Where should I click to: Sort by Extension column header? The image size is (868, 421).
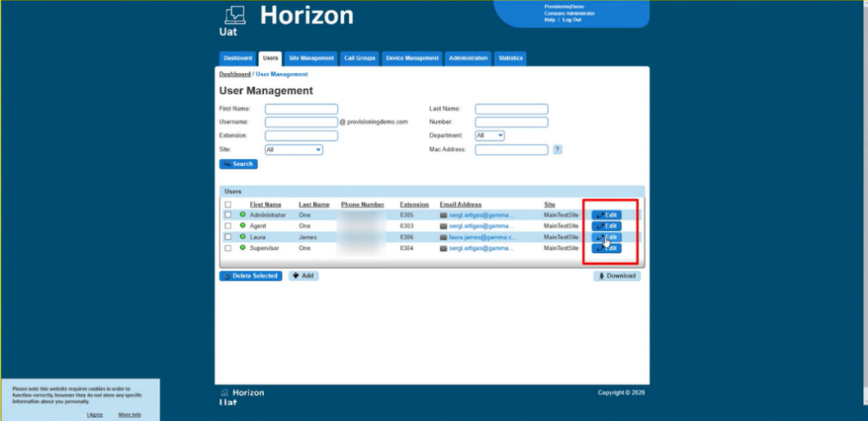tap(414, 205)
